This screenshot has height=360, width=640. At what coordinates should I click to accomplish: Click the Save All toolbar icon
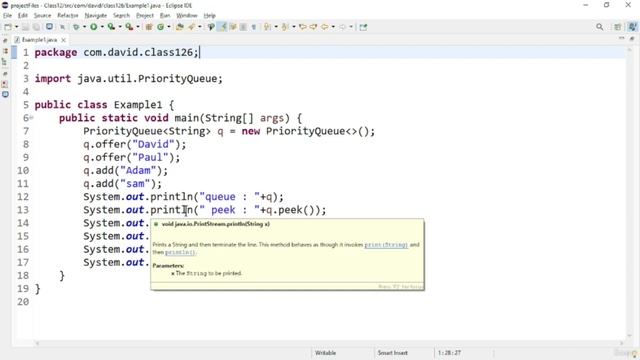(36, 27)
